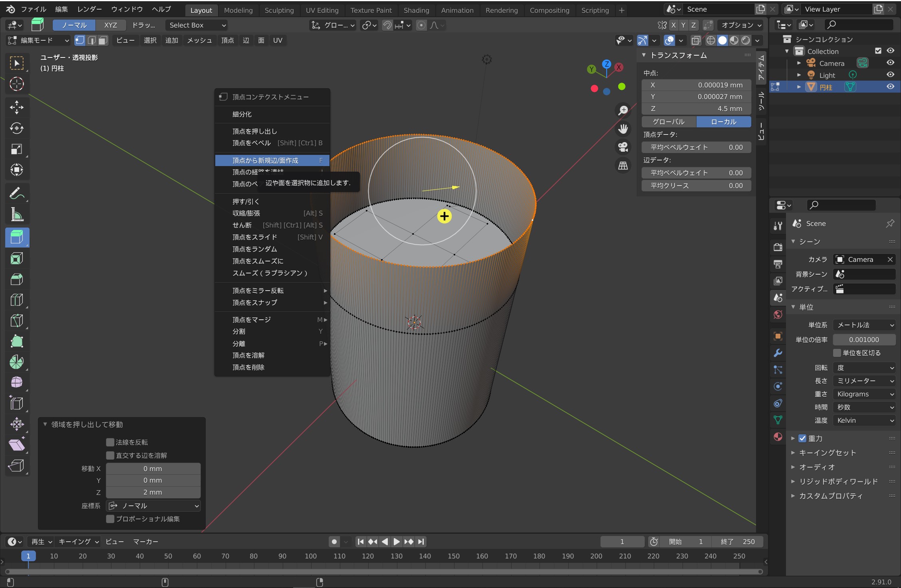901x588 pixels.
Task: Hide the Light object in outliner
Action: point(890,75)
